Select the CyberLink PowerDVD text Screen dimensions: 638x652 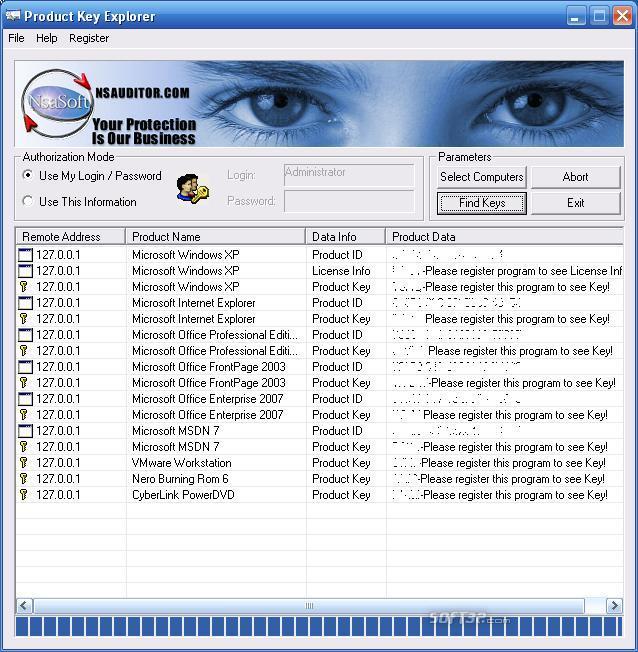click(183, 494)
